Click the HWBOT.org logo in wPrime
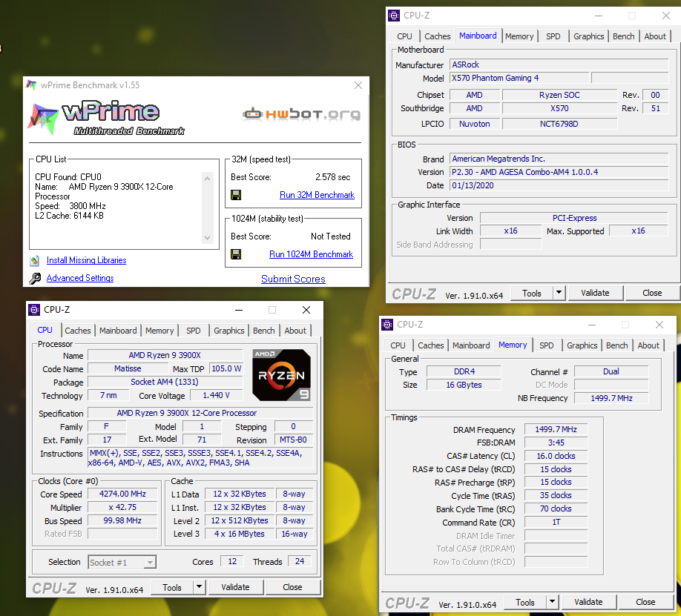681x616 pixels. [x=303, y=114]
